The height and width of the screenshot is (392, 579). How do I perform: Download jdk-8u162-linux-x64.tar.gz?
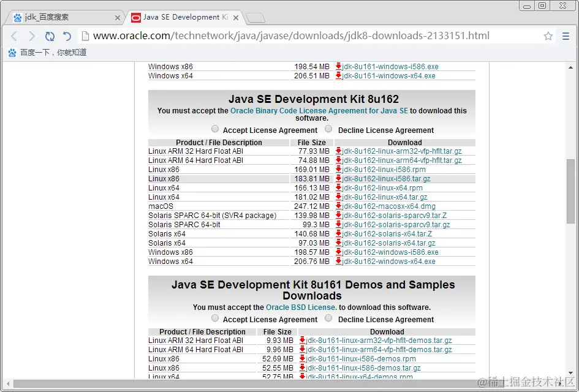384,197
